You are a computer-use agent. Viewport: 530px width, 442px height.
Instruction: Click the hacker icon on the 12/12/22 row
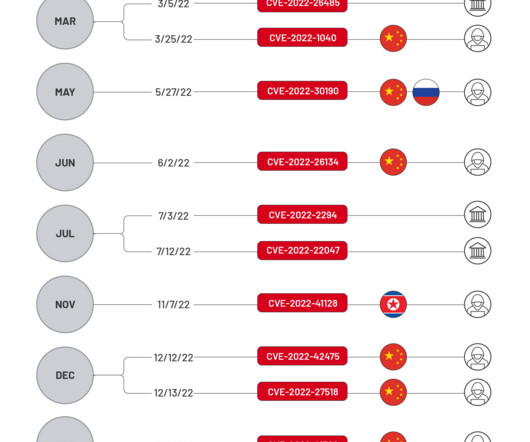tap(478, 357)
